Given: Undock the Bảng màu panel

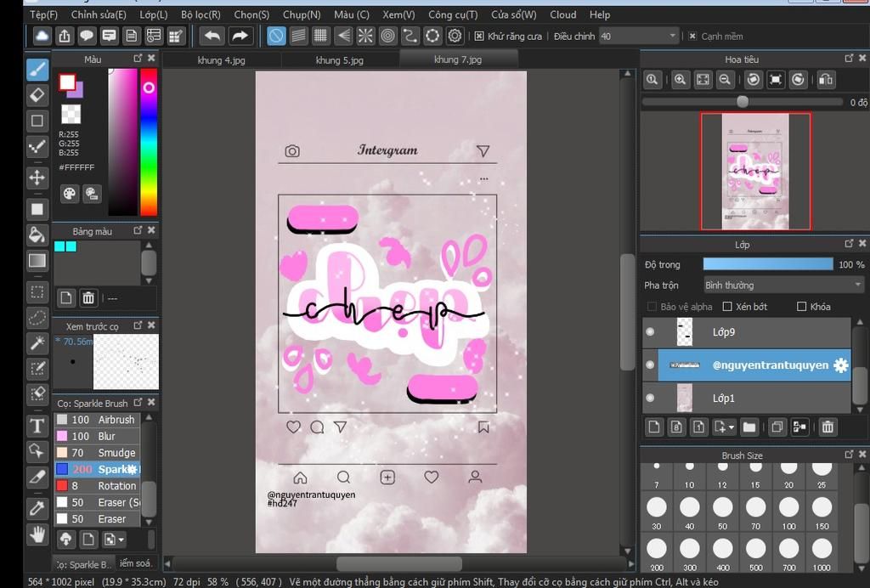Looking at the screenshot, I should pyautogui.click(x=138, y=230).
